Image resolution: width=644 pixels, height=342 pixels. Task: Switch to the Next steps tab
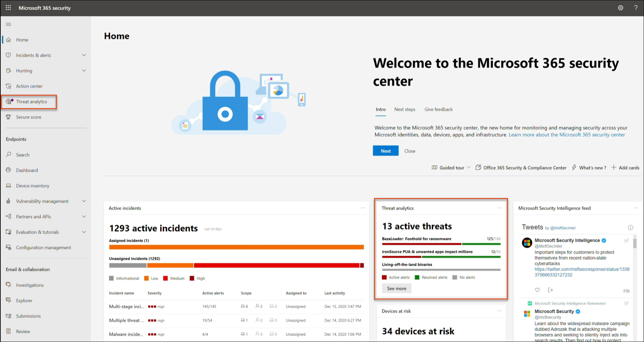[405, 110]
